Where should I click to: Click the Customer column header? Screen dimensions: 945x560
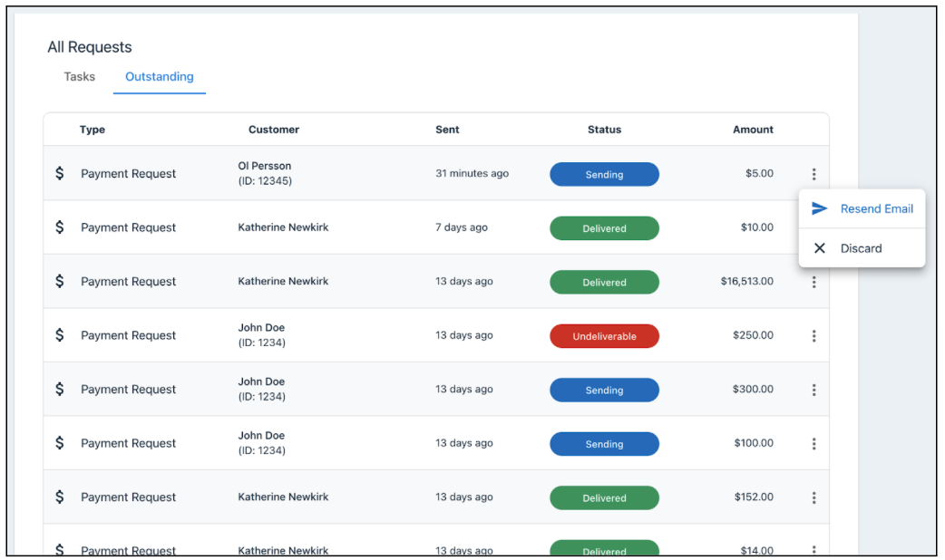pyautogui.click(x=274, y=130)
